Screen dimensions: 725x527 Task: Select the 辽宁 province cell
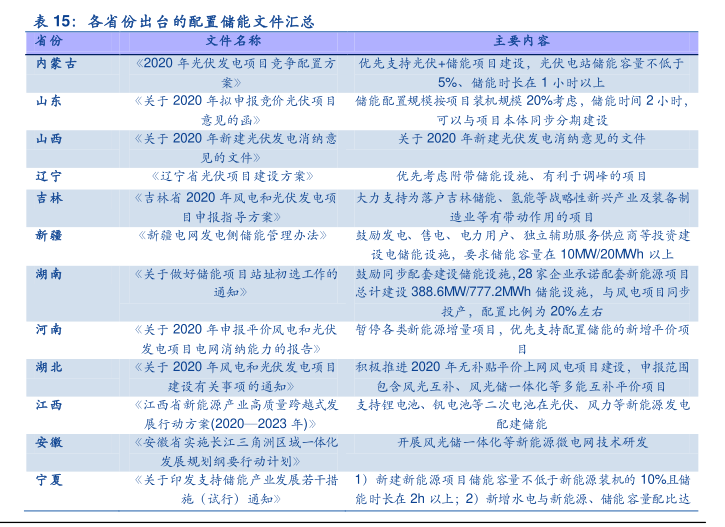(x=48, y=175)
